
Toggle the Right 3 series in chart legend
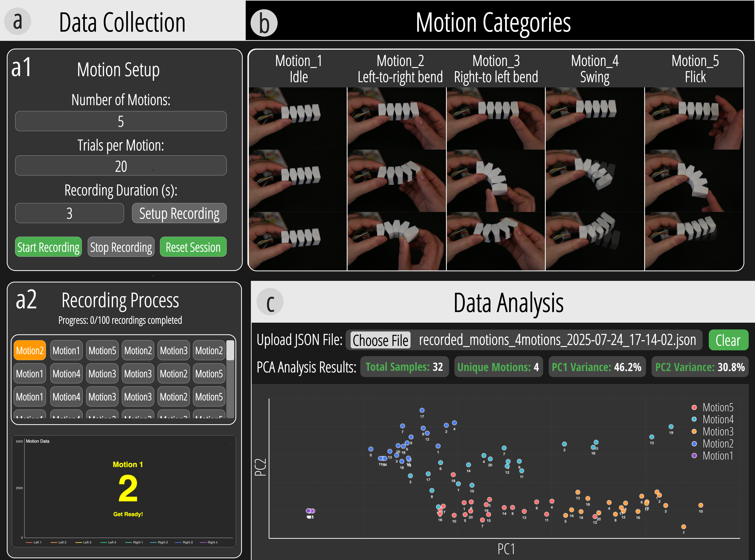184,542
